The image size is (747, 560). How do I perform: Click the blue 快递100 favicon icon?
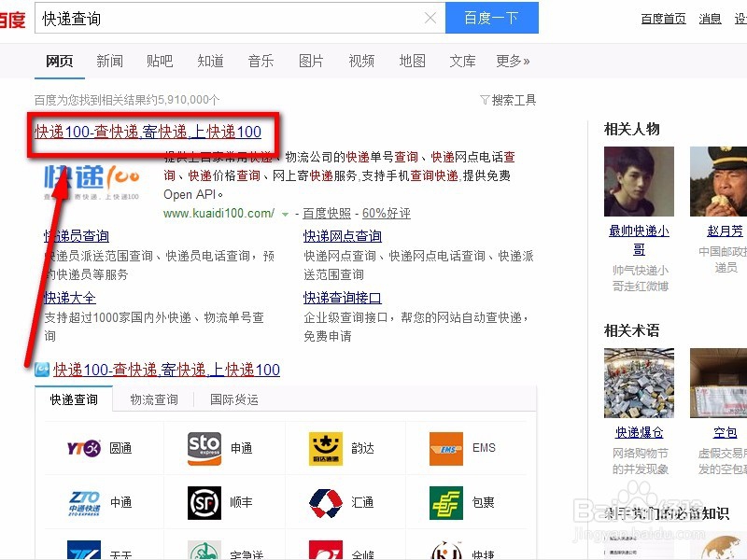pos(42,370)
